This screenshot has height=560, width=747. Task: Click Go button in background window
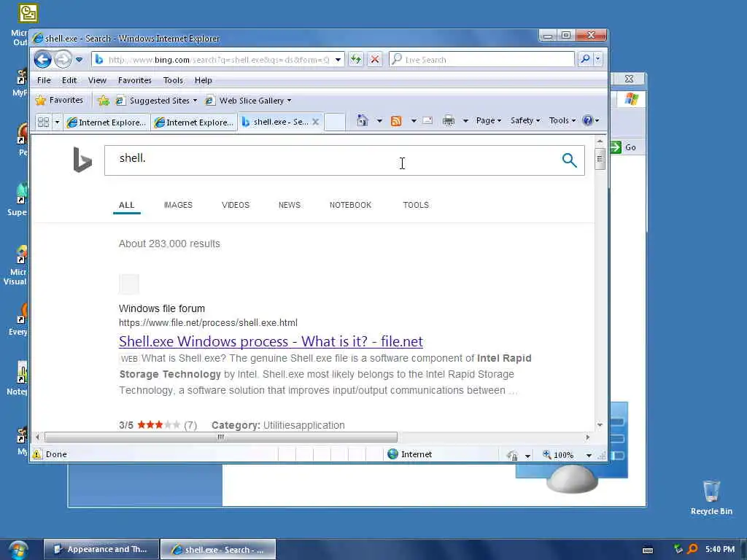click(624, 147)
